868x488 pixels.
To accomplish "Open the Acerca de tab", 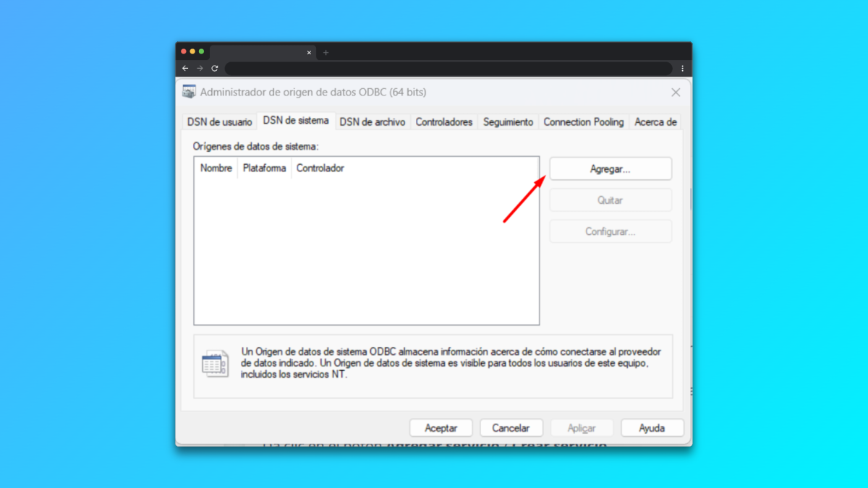I will coord(655,122).
